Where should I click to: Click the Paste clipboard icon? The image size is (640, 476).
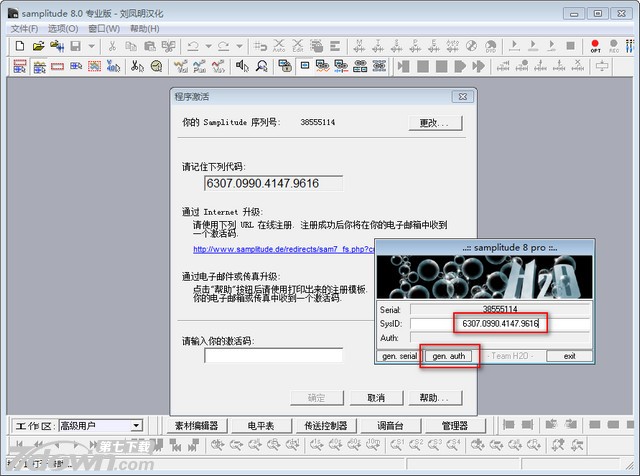150,46
